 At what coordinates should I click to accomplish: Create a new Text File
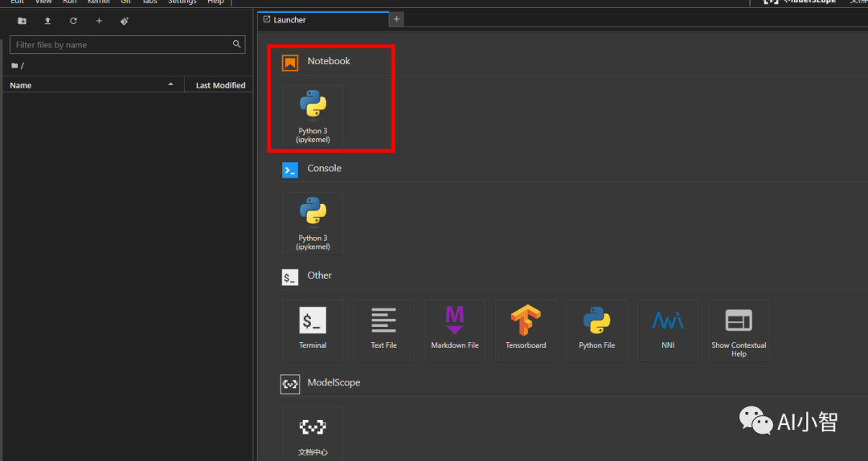point(383,329)
